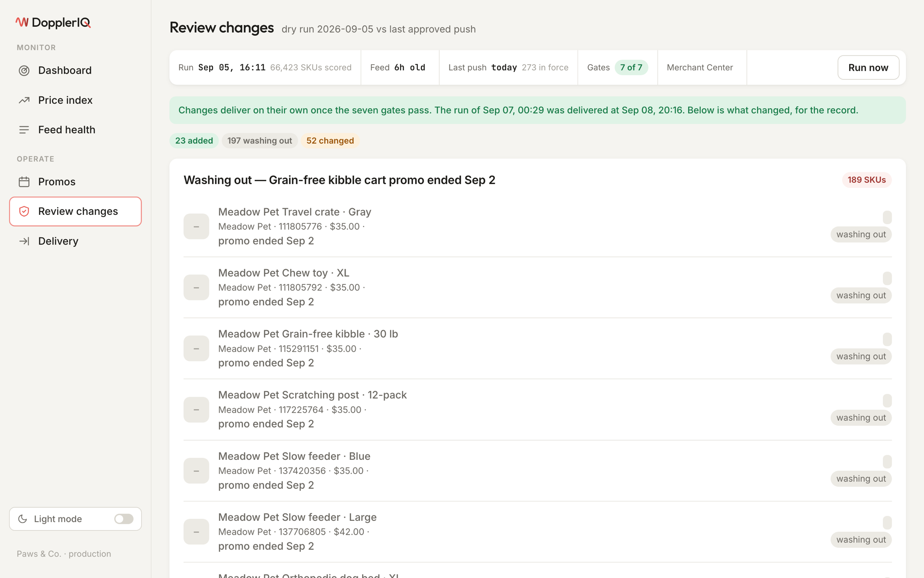The width and height of the screenshot is (924, 578).
Task: Click small gray chip on Grain-free kibble row
Action: (x=887, y=339)
